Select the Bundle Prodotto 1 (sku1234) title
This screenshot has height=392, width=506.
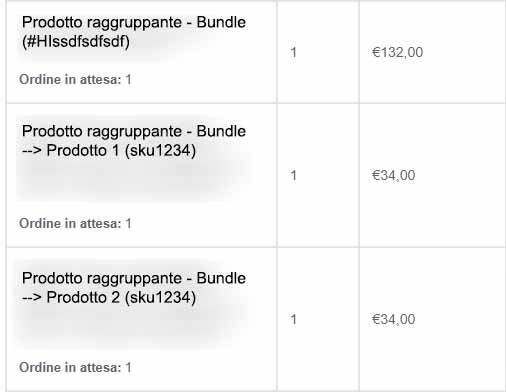[134, 141]
